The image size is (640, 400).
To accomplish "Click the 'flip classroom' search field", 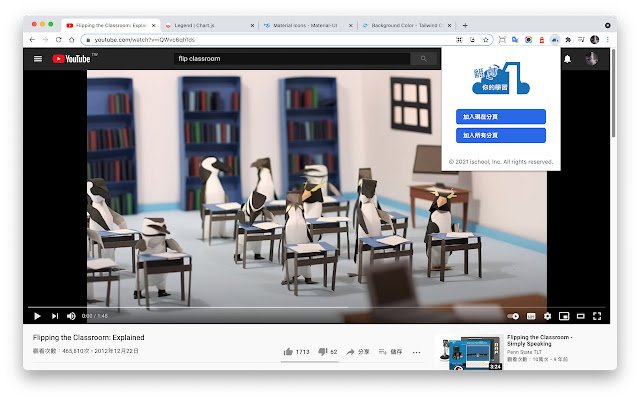I will click(292, 59).
